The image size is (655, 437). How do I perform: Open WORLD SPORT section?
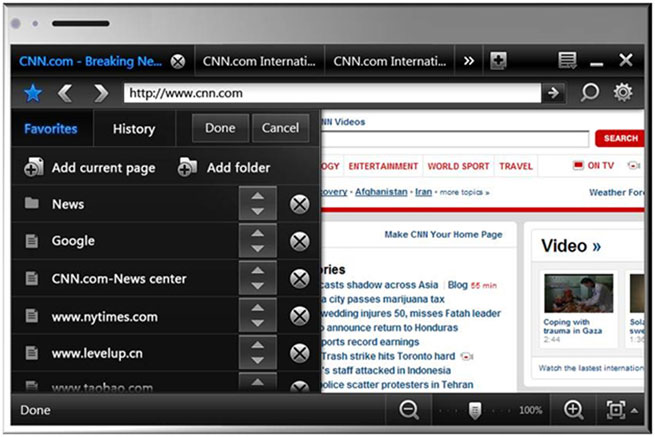click(458, 166)
